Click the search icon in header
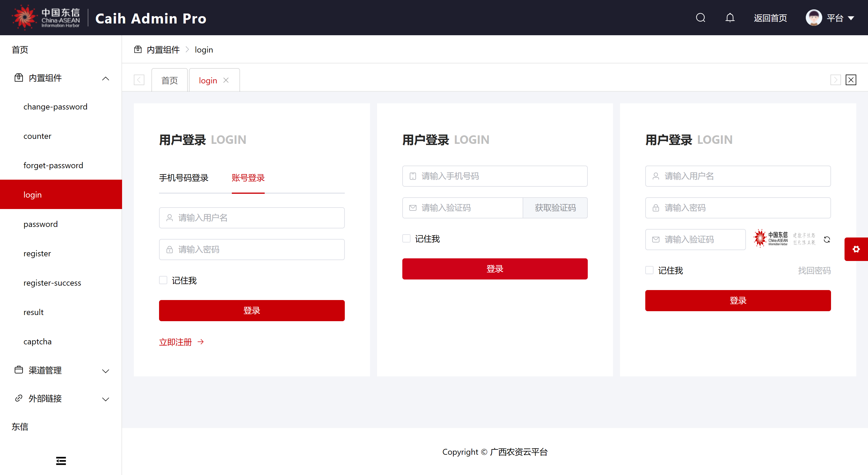Screen dimensions: 868x475 [x=700, y=18]
